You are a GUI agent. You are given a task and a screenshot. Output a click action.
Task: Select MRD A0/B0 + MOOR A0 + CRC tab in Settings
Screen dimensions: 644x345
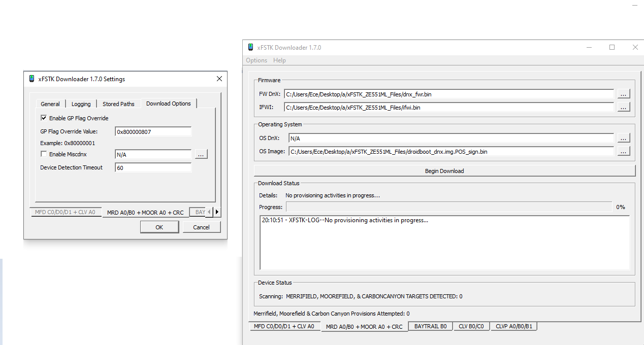(145, 213)
